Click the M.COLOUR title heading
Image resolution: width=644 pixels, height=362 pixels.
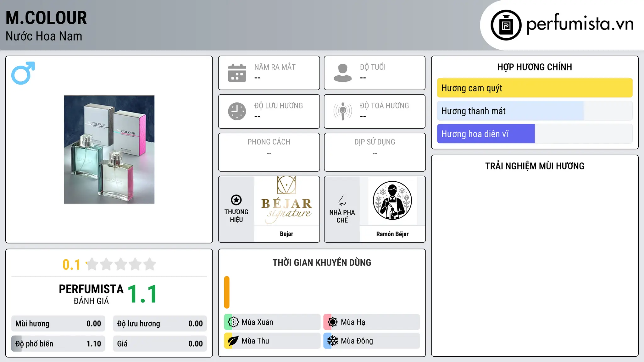click(x=46, y=18)
